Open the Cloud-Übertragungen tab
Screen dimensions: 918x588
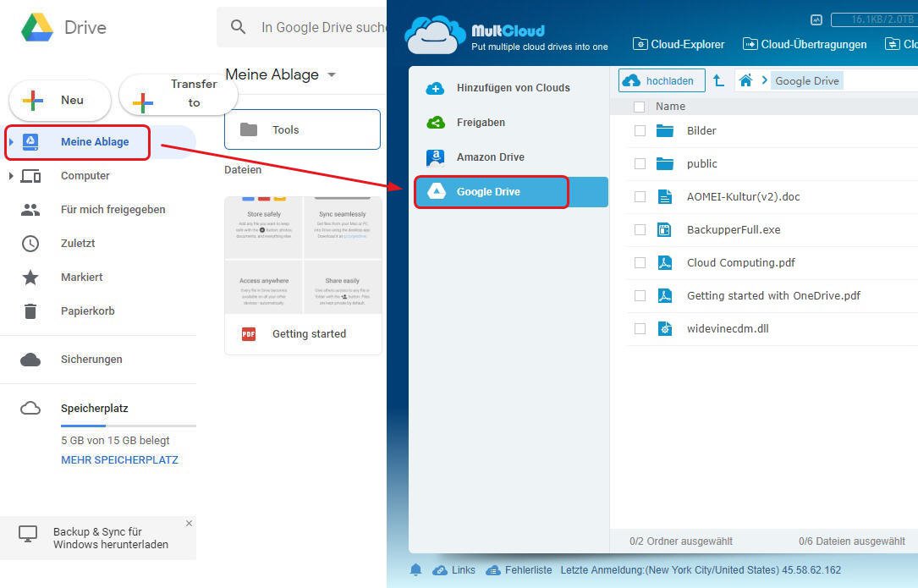tap(805, 45)
